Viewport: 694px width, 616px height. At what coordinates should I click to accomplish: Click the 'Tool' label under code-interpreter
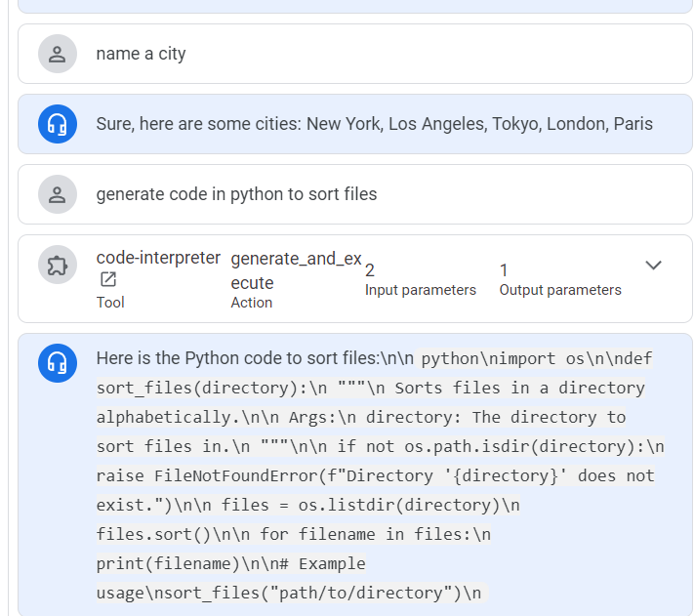coord(110,303)
